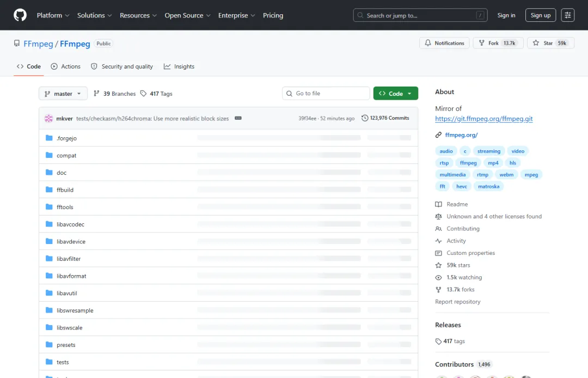Open the .forgejo folder icon
This screenshot has width=588, height=378.
49,138
